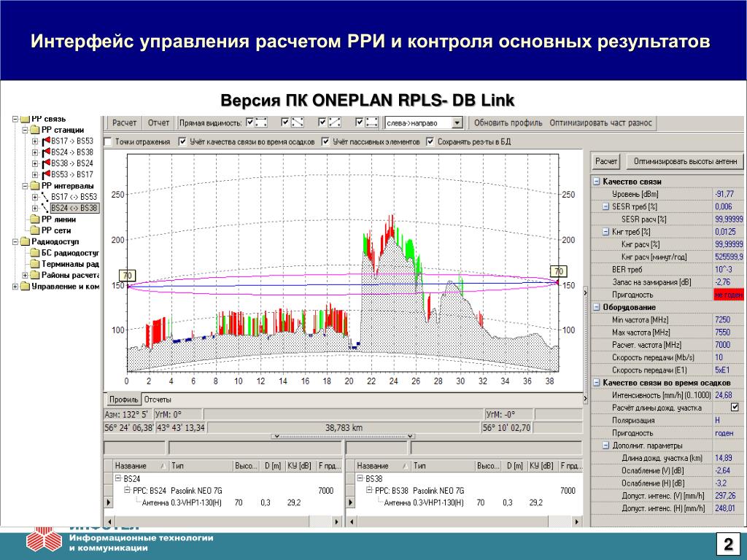
Task: Expand the Районы расчета tree node
Action: click(25, 275)
